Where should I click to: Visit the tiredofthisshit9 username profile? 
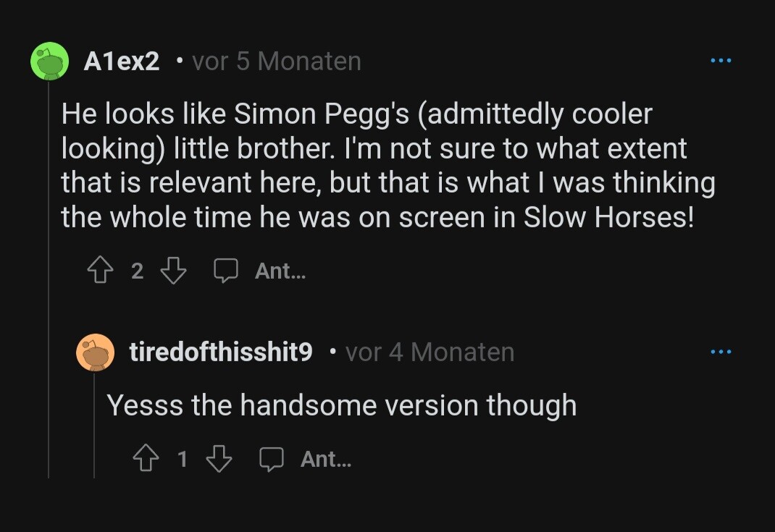tap(221, 352)
